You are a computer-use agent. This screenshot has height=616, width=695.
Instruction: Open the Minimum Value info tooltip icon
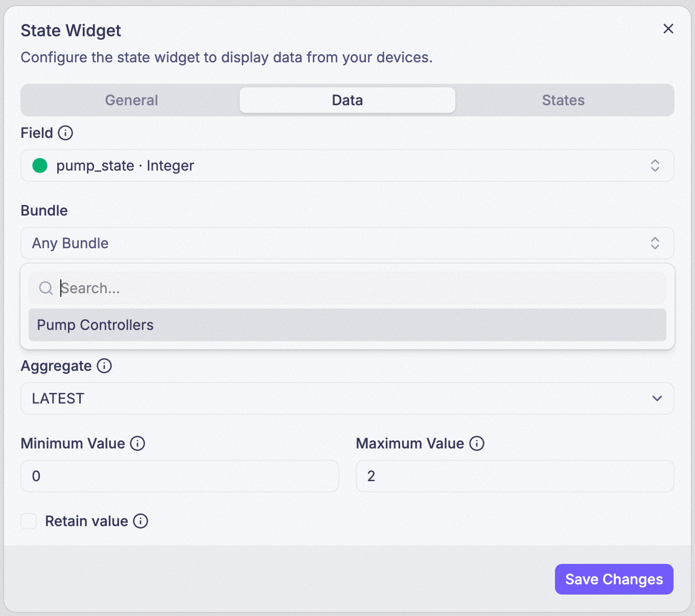(137, 443)
